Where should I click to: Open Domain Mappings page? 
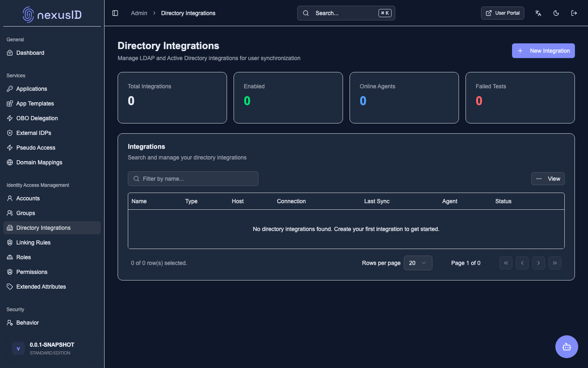point(52,162)
